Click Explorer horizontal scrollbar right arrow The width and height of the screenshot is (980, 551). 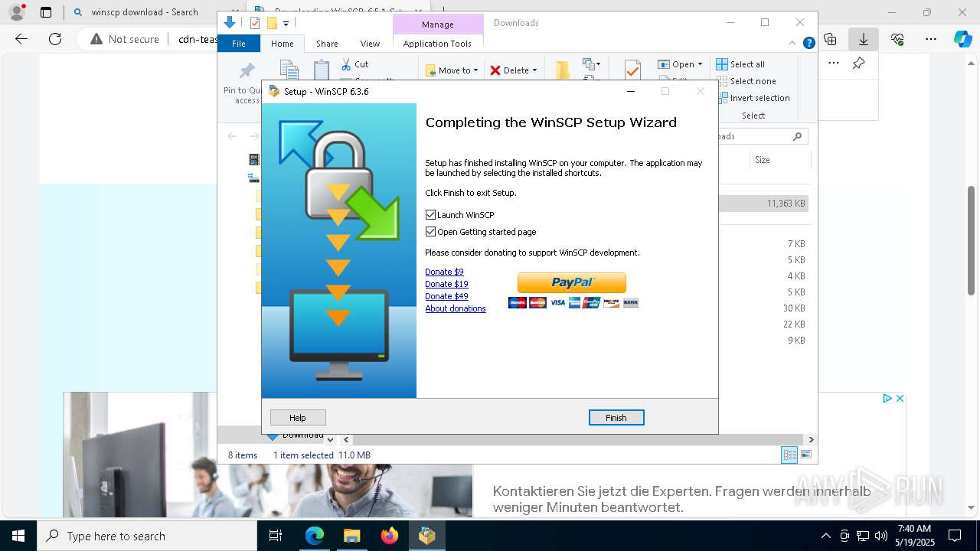pos(811,439)
